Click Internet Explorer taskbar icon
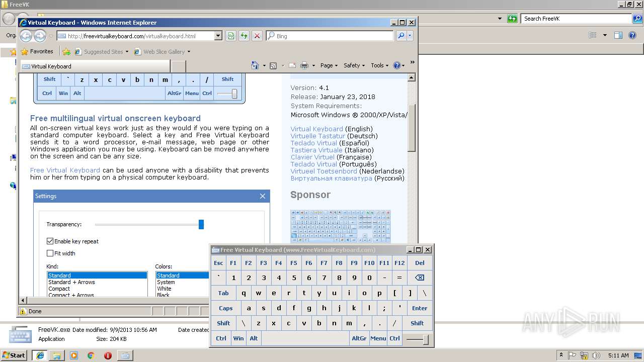Viewport: 644px width, 362px height. [40, 355]
